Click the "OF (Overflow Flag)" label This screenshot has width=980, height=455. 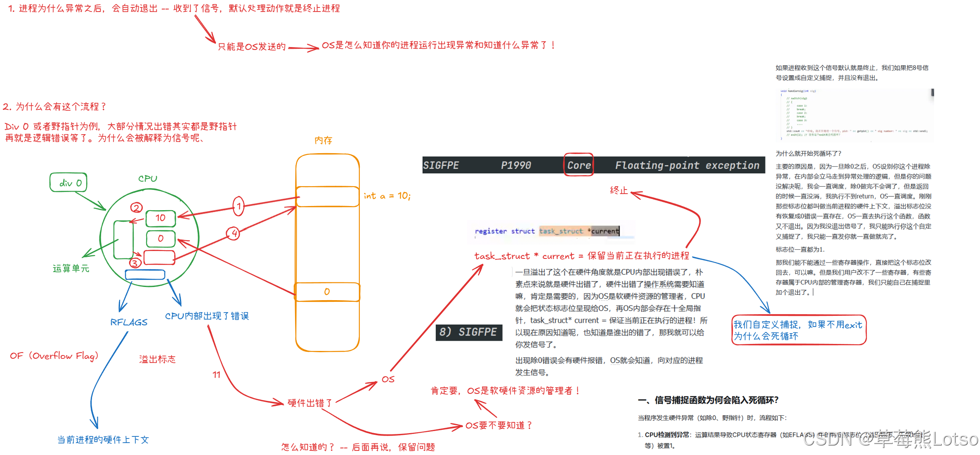click(x=54, y=356)
